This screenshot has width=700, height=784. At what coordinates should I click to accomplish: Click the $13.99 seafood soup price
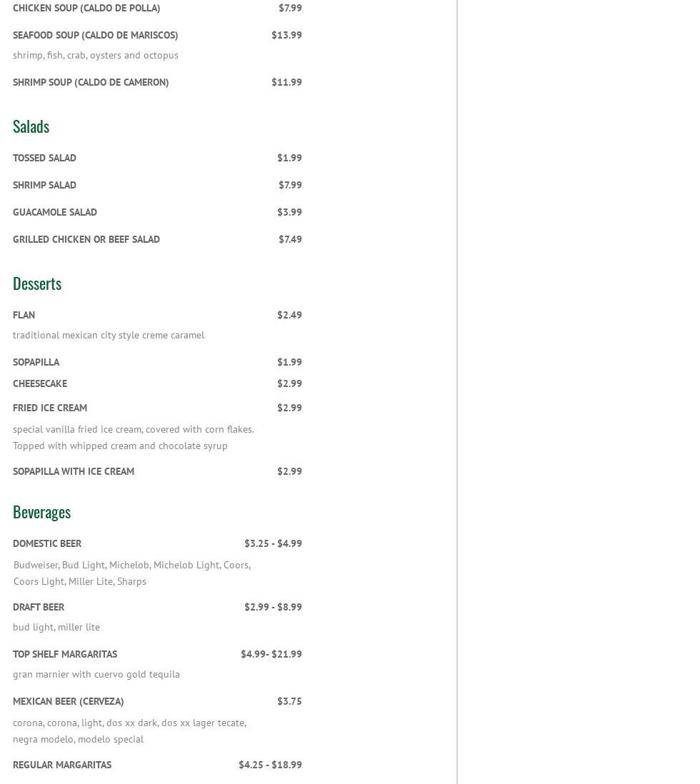tap(286, 35)
